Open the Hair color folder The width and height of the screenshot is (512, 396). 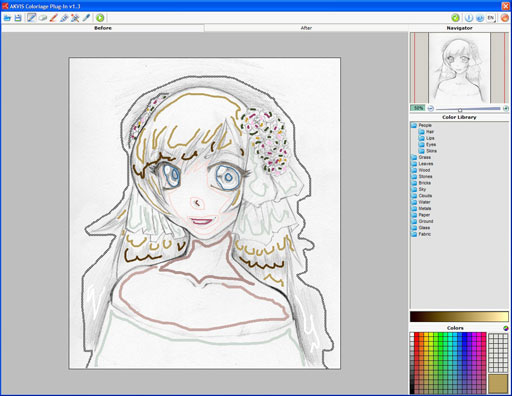click(x=427, y=132)
